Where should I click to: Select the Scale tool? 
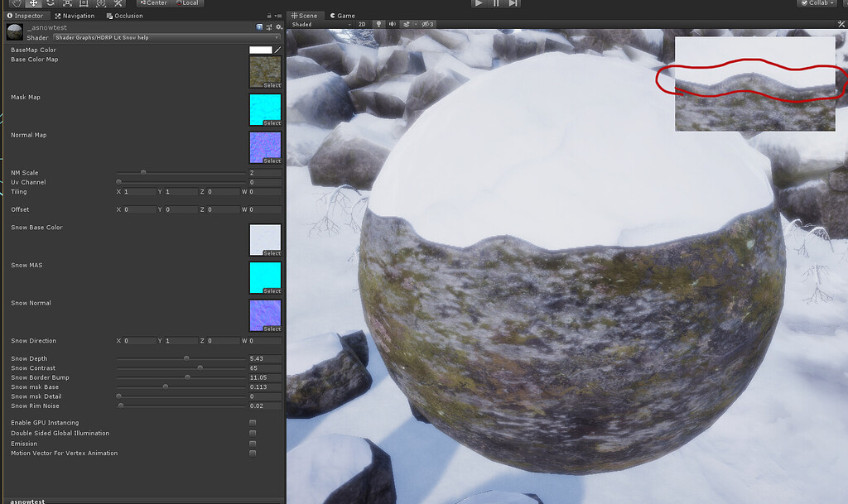[x=68, y=3]
